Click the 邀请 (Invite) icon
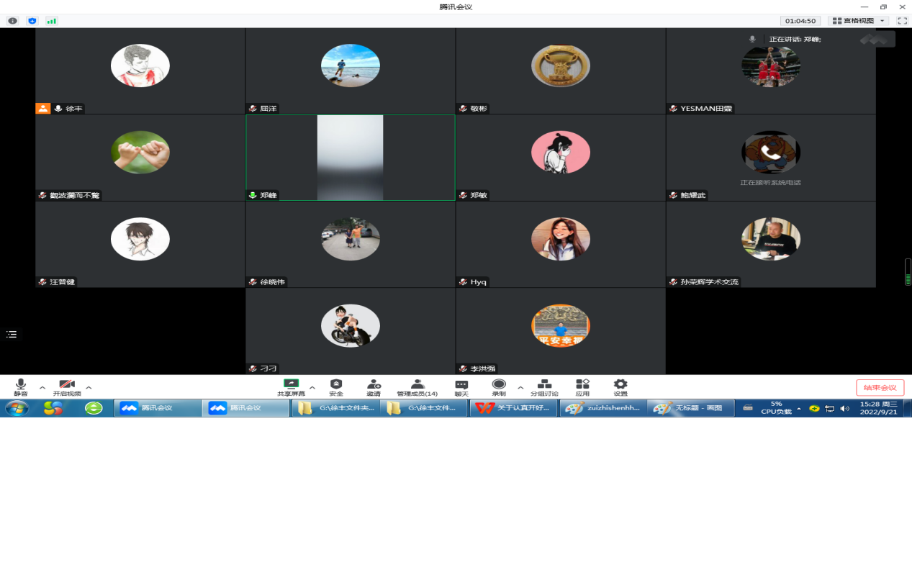The image size is (912, 588). (374, 387)
